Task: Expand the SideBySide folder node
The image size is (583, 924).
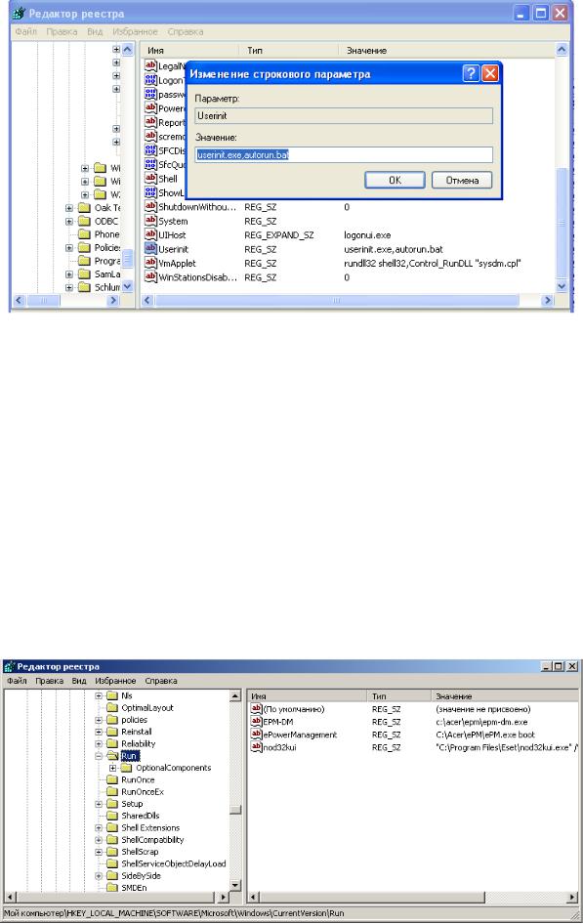Action: point(99,876)
